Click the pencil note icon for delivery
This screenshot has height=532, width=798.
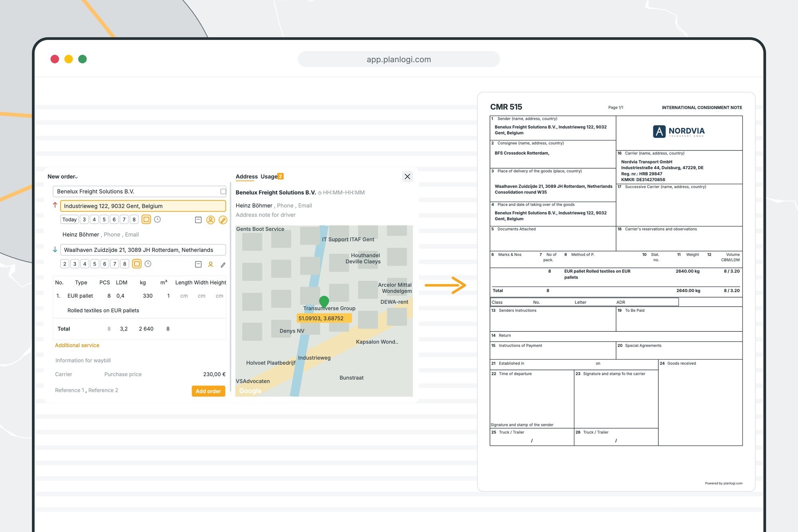tap(223, 265)
